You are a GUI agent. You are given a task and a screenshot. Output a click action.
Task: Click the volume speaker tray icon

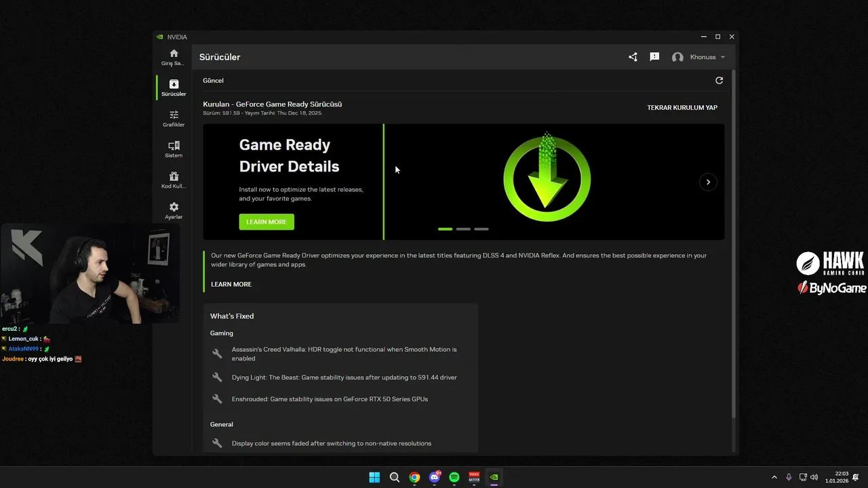tap(814, 477)
